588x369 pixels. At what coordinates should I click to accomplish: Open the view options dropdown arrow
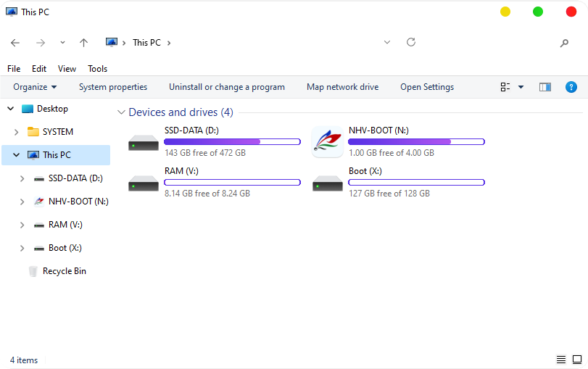(521, 87)
